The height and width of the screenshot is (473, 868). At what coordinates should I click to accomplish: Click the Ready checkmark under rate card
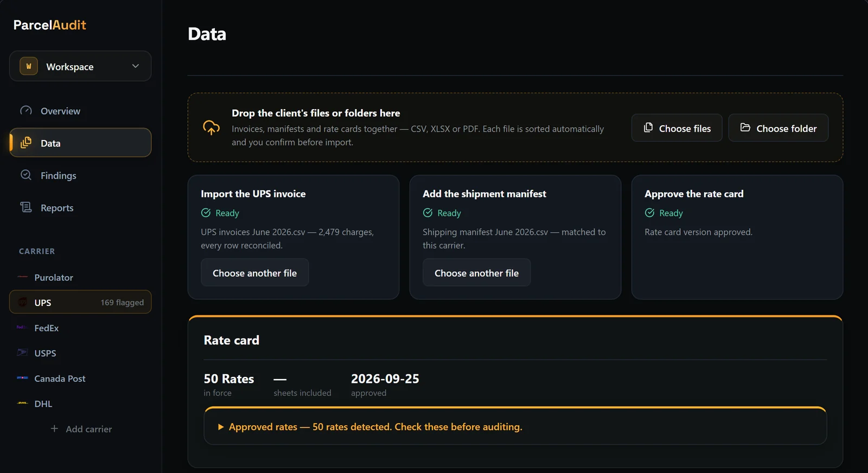(649, 213)
